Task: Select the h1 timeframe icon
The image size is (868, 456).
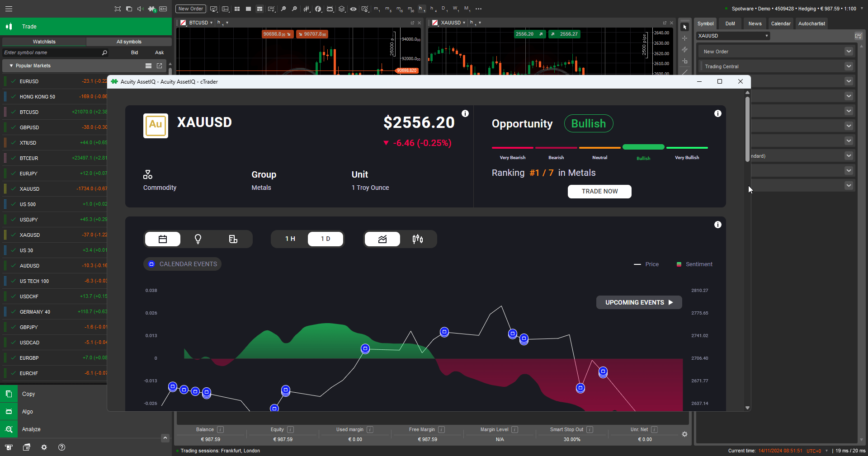Action: click(x=422, y=9)
